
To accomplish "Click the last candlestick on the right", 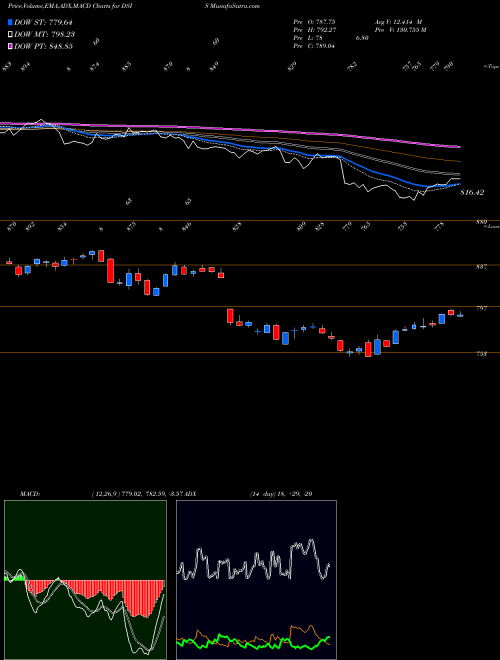I will pyautogui.click(x=460, y=315).
